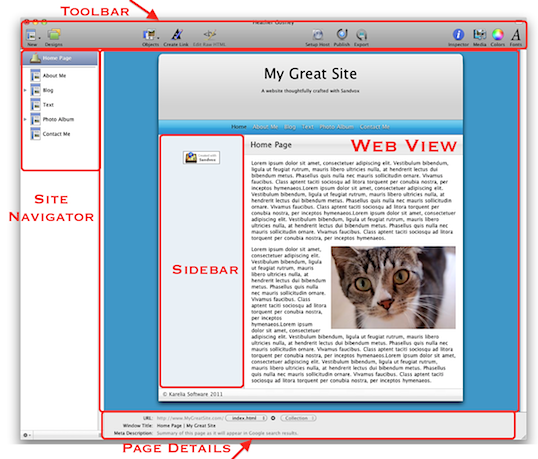Click the Home Page icon in navigator
Image resolution: width=538 pixels, height=459 pixels.
(x=35, y=58)
